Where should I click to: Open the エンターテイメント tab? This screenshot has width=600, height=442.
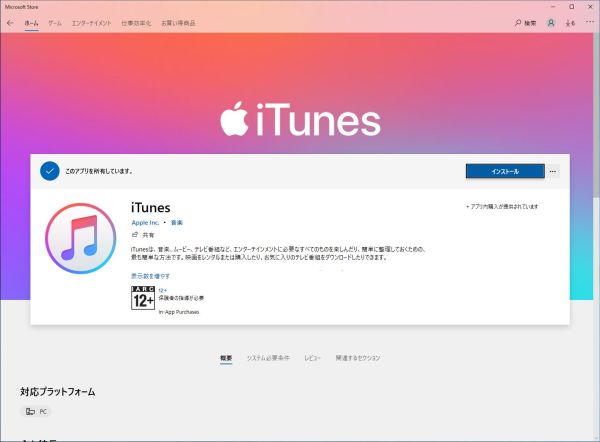pyautogui.click(x=91, y=22)
